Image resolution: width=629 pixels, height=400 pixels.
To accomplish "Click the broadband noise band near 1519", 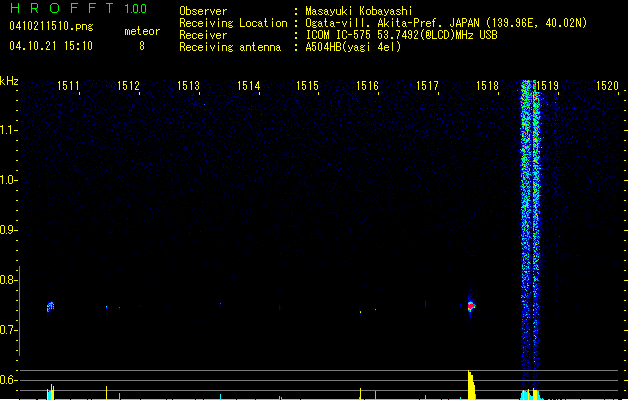I will (530, 237).
